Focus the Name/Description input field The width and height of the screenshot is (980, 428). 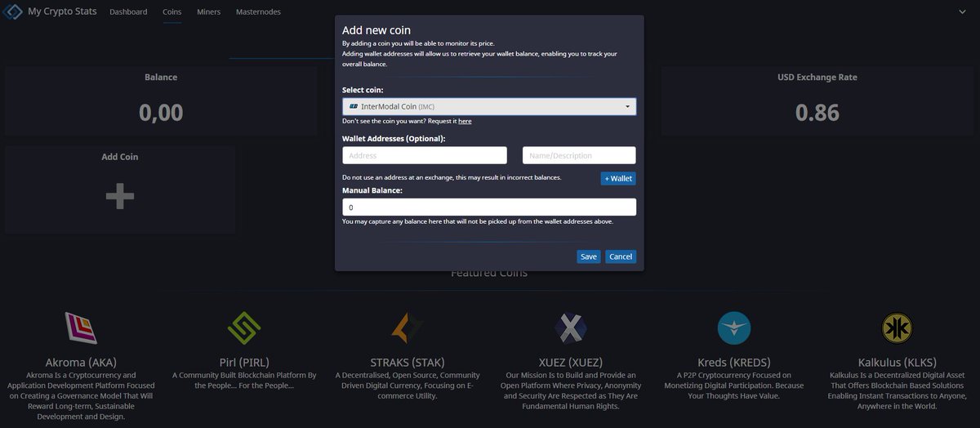click(579, 155)
